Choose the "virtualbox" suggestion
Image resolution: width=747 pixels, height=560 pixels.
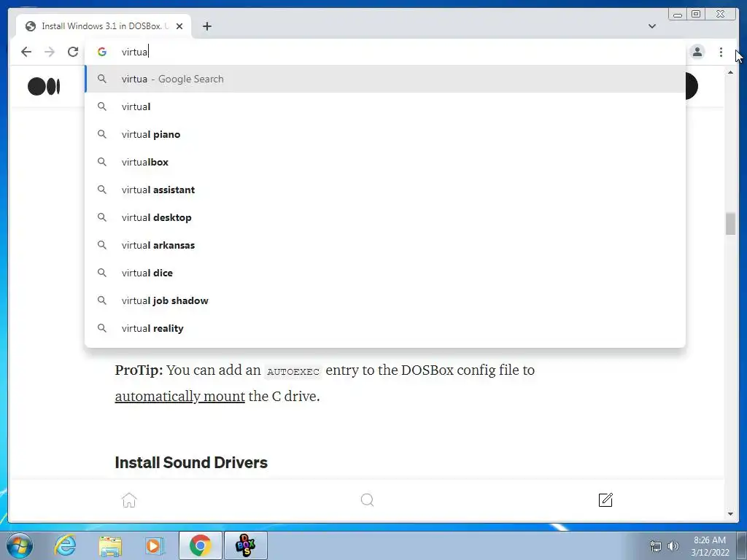coord(385,162)
